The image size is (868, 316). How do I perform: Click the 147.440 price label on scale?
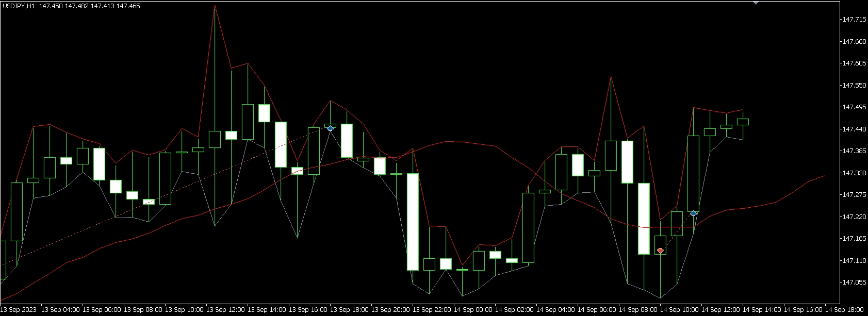coord(854,129)
